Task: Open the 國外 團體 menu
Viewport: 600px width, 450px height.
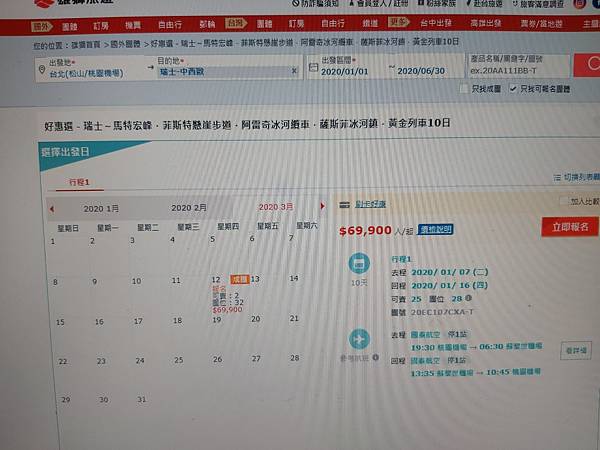Action: click(x=70, y=26)
